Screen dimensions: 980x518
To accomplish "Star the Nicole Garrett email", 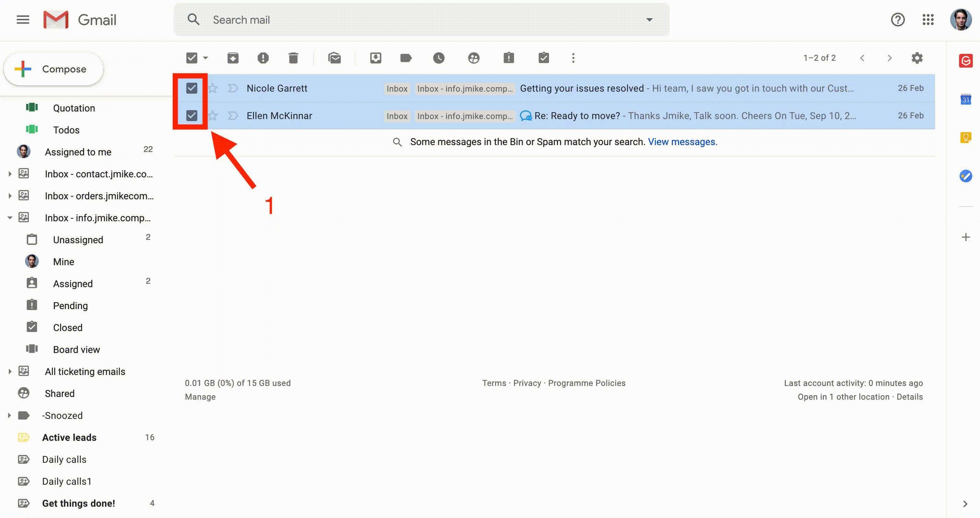I will click(213, 88).
